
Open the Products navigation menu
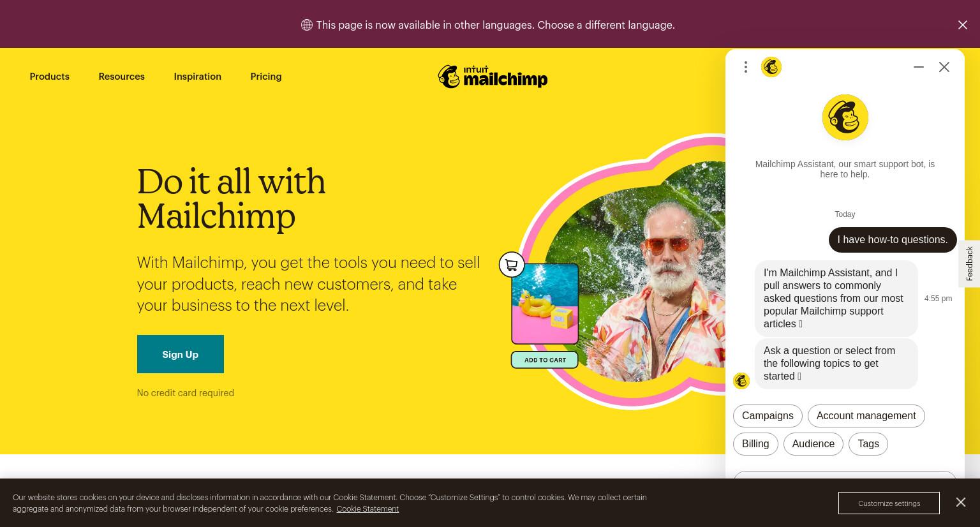(x=50, y=77)
